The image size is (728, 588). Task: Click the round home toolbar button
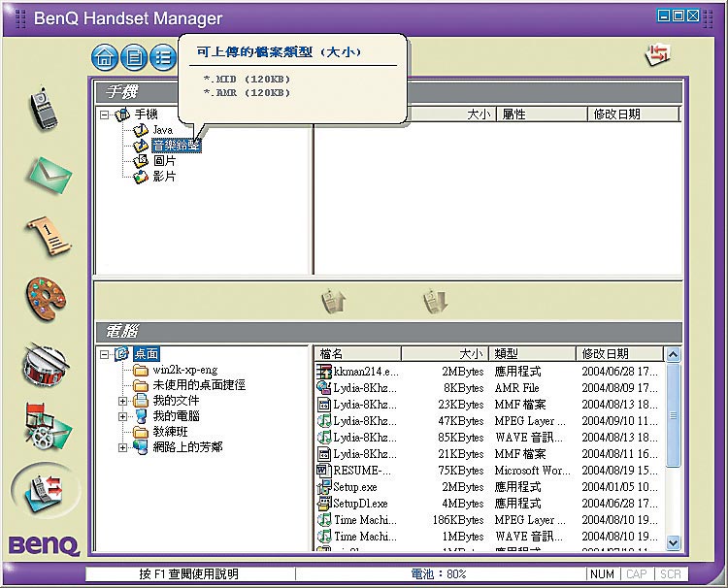click(x=105, y=57)
